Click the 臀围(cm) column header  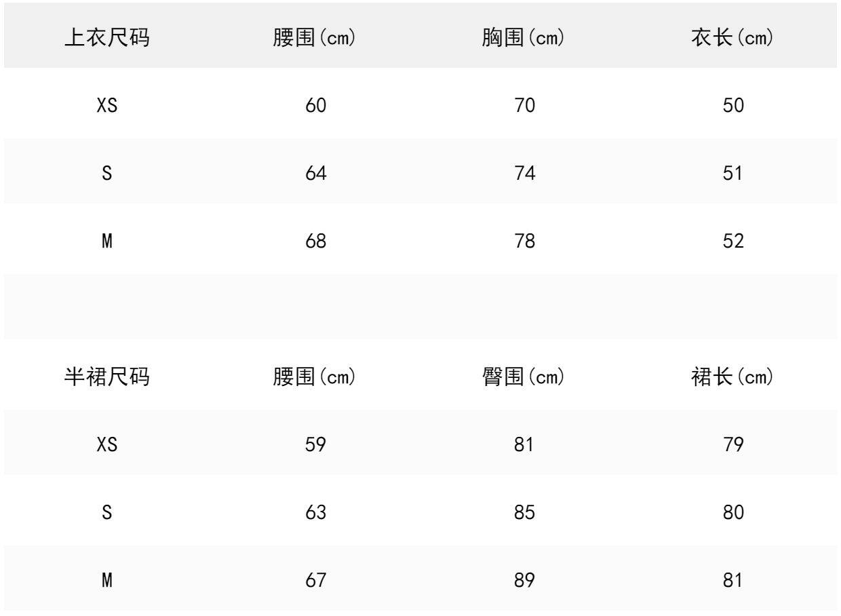(524, 378)
